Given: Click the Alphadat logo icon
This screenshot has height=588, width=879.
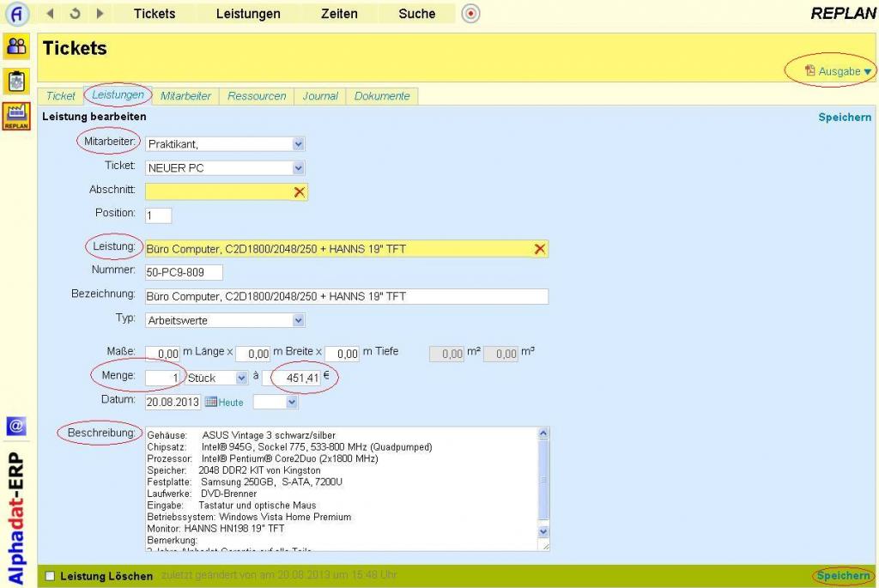Looking at the screenshot, I should pos(17,14).
